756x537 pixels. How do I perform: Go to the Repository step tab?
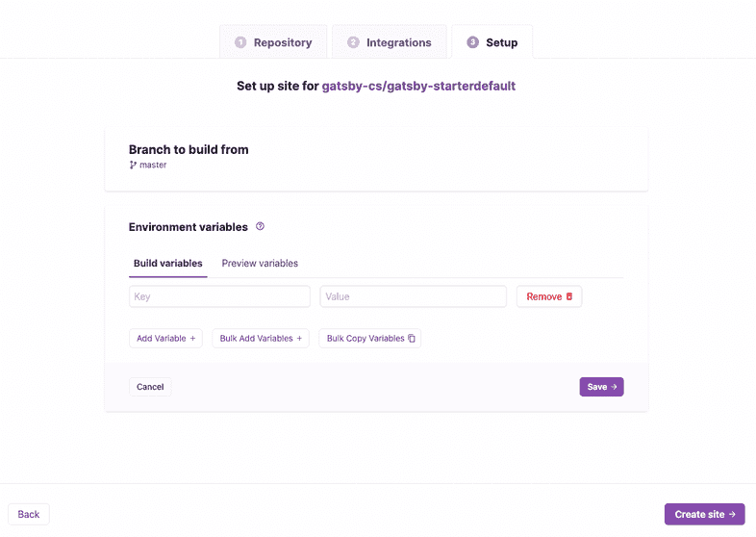pos(273,42)
